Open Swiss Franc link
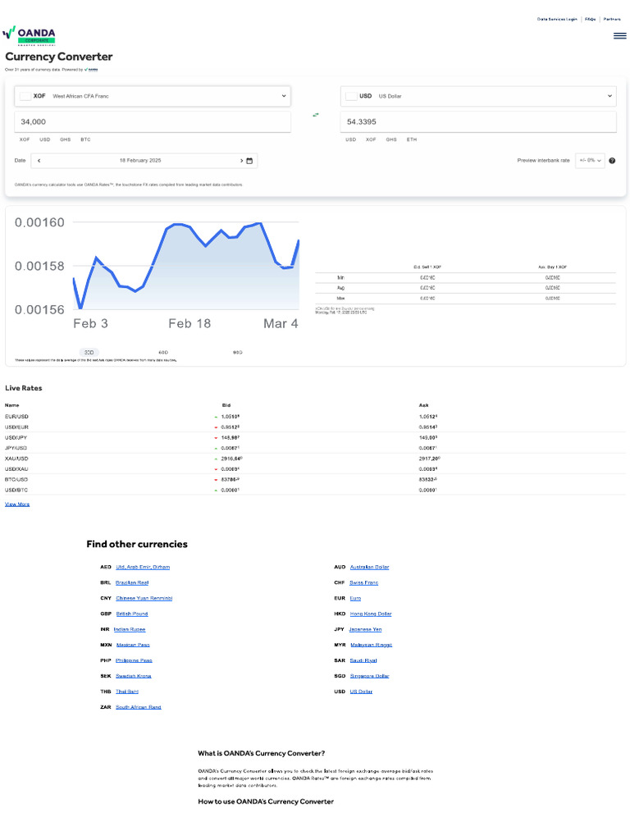Viewport: 630px width, 840px height. point(363,583)
